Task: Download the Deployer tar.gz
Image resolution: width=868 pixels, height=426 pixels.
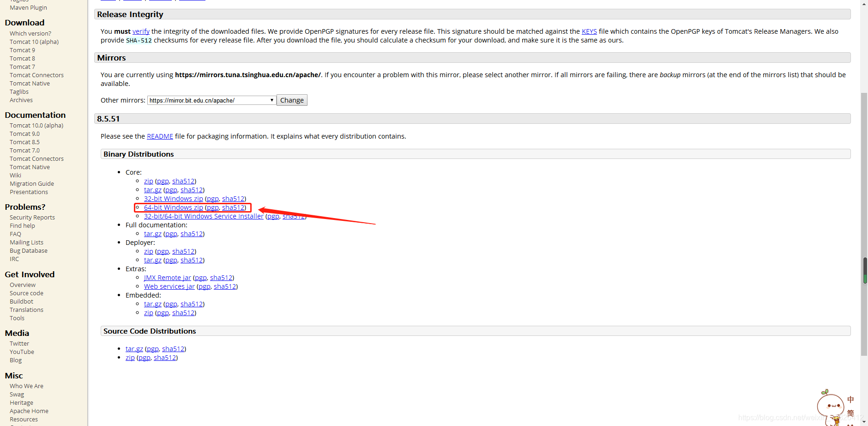Action: (x=152, y=260)
